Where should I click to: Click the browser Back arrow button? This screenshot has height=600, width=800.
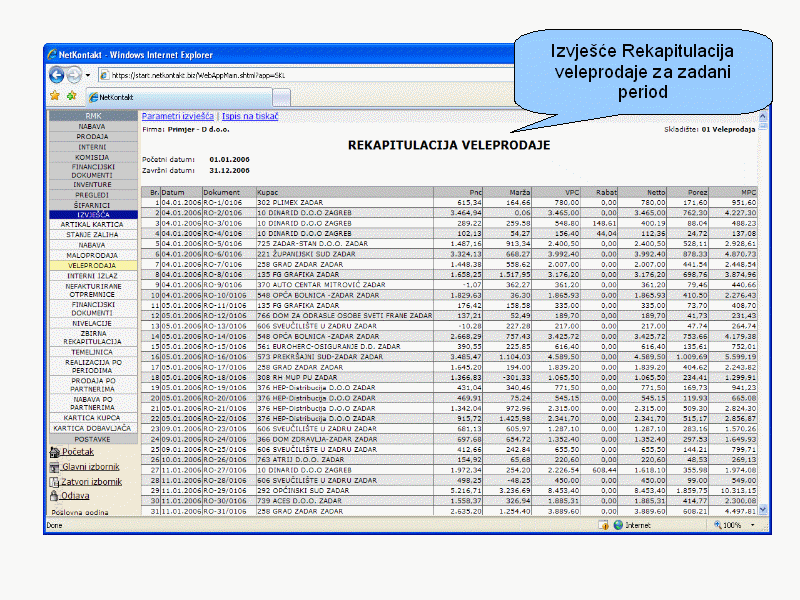[x=57, y=75]
